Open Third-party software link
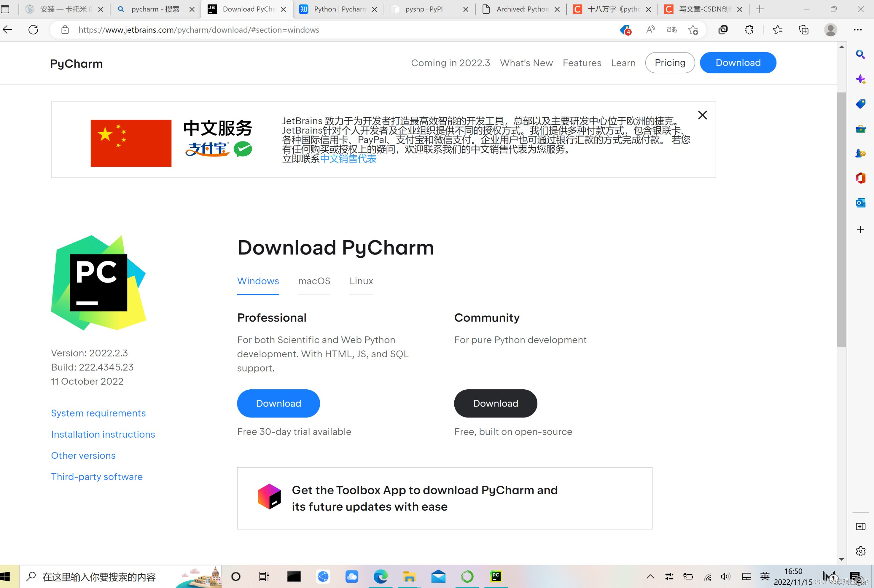Screen dimensions: 874x588 pos(97,477)
